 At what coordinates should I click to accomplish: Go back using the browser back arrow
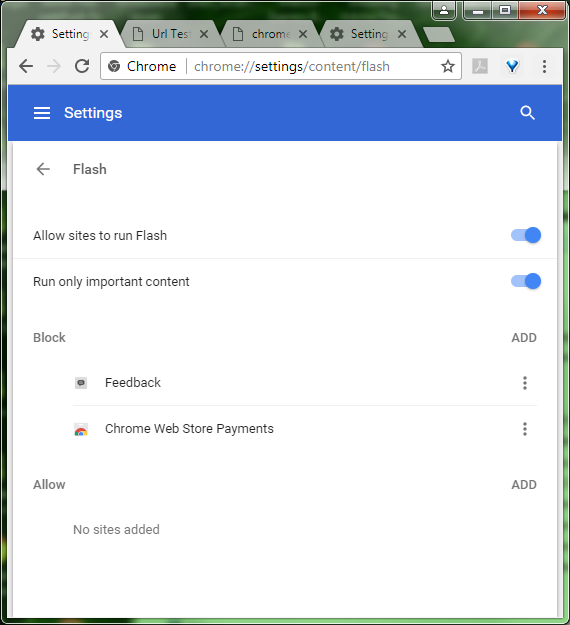(26, 66)
